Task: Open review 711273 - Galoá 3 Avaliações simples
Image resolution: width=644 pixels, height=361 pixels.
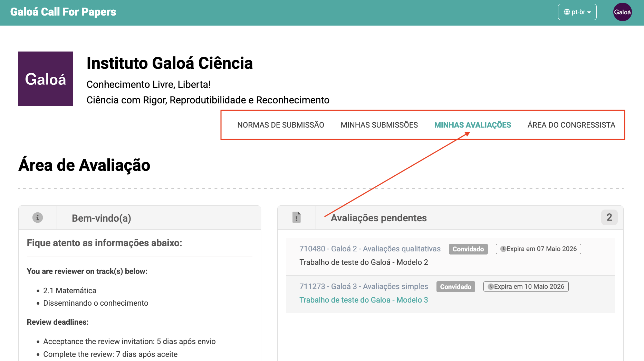Action: (x=364, y=286)
